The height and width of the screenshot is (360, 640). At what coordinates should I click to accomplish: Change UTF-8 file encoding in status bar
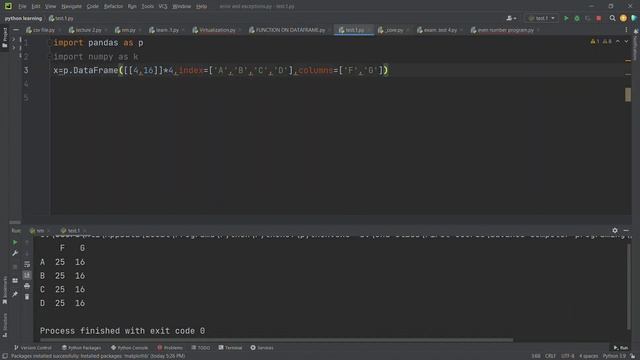pos(567,356)
